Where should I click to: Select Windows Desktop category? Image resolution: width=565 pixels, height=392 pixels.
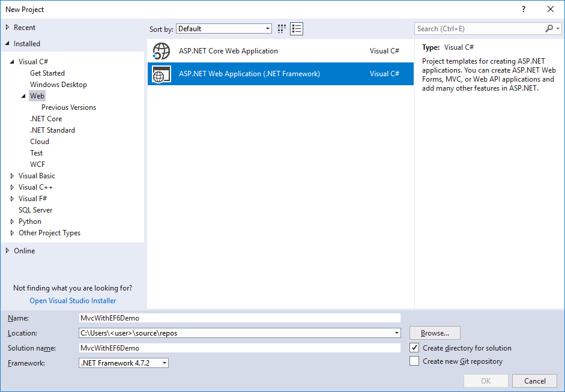(58, 85)
